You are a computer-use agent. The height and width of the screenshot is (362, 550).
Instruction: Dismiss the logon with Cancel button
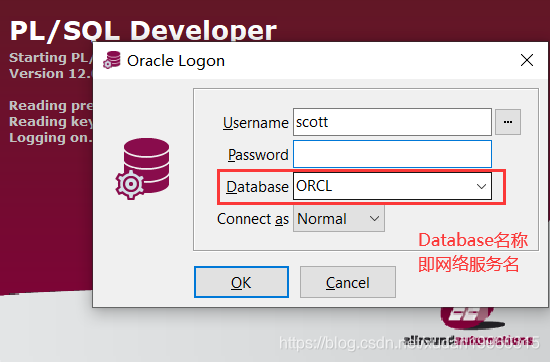pos(348,282)
